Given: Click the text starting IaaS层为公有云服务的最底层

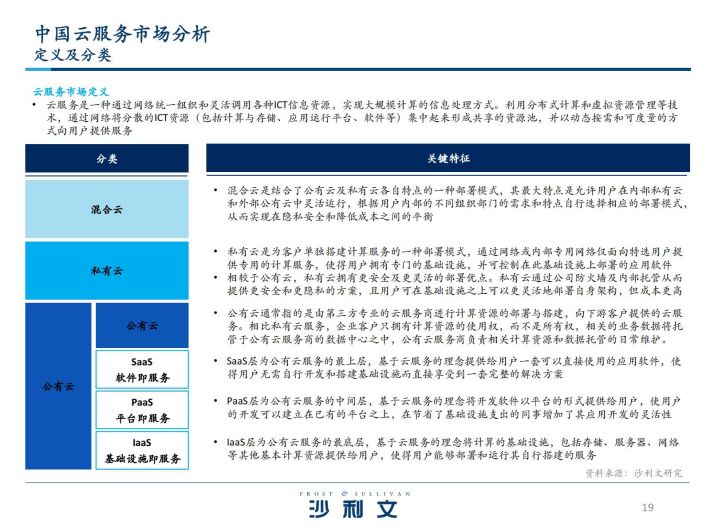Looking at the screenshot, I should tap(453, 448).
